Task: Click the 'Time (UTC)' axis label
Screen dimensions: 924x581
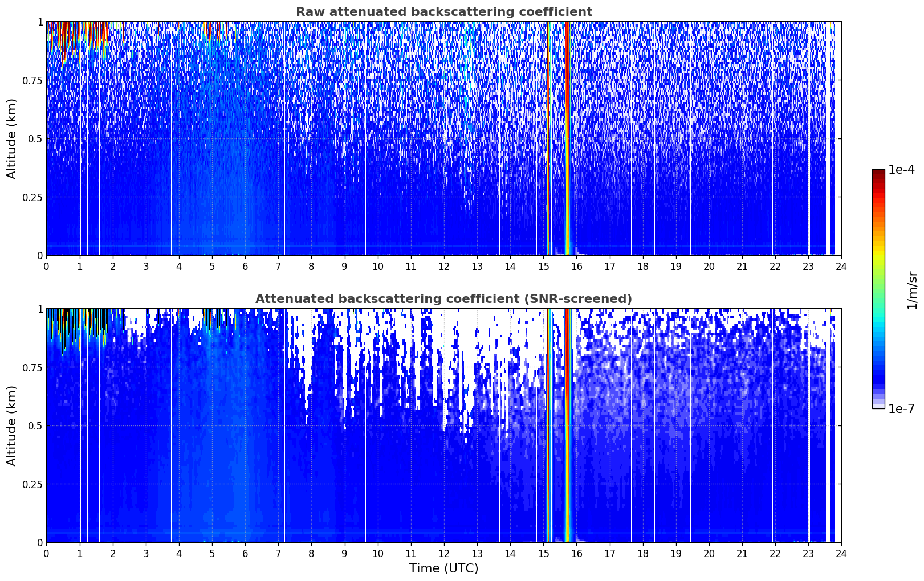Action: point(443,568)
